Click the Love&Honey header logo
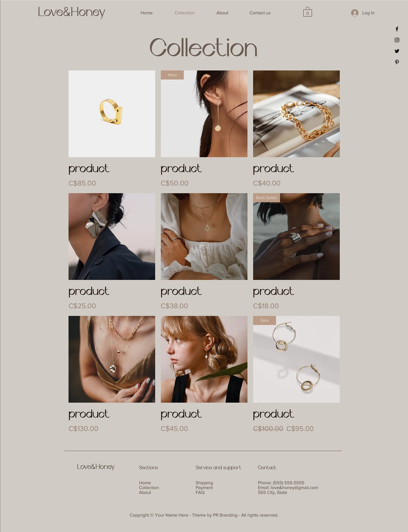The image size is (408, 532). tap(72, 12)
